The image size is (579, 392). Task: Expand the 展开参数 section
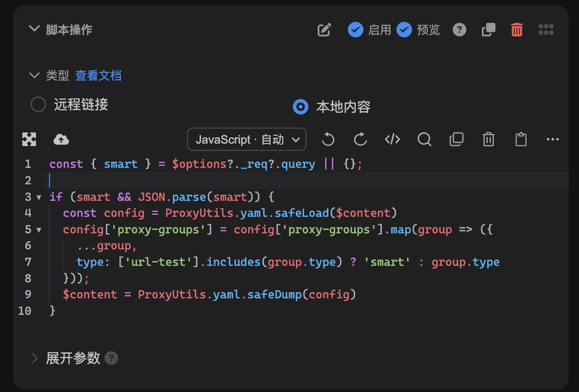coord(34,358)
